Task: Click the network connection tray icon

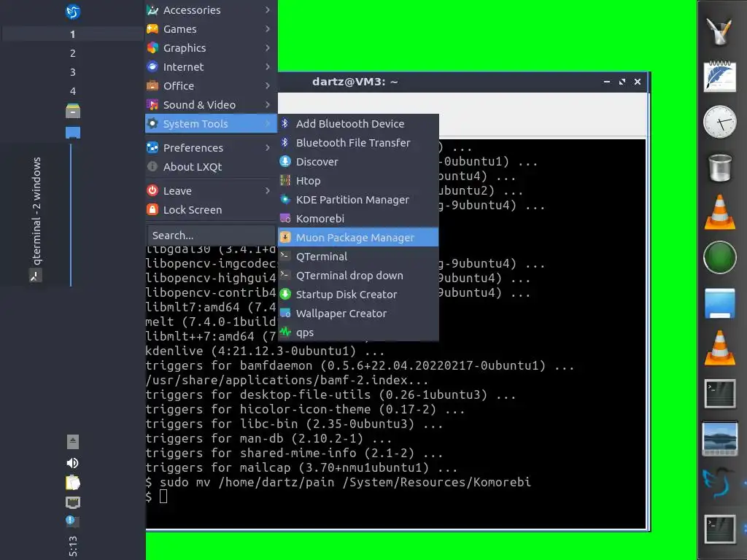Action: [72, 502]
